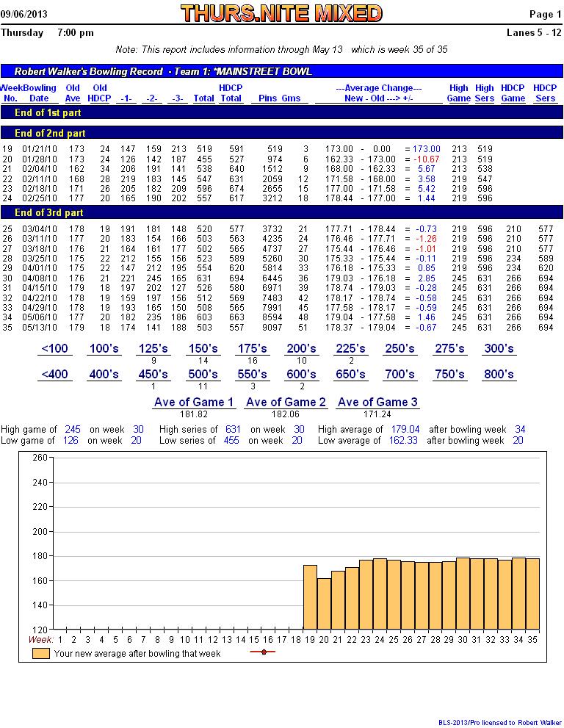Click the Pins Gms column header
Image resolution: width=564 pixels, height=728 pixels.
[x=279, y=98]
